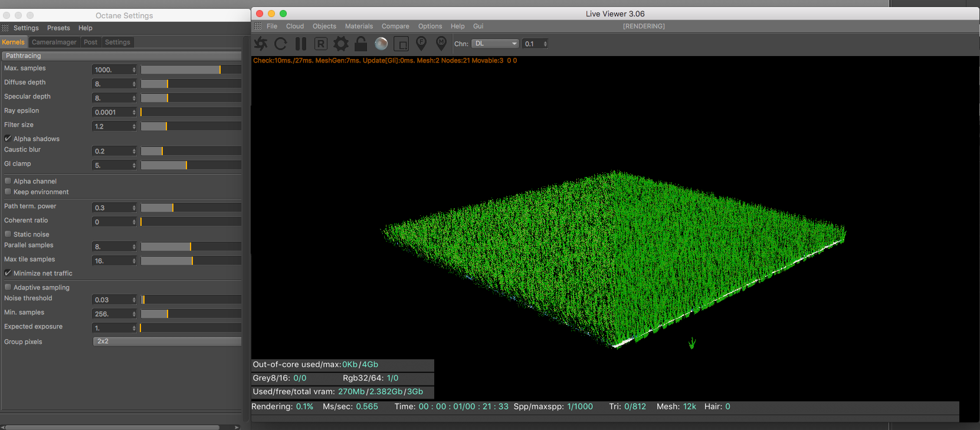The image size is (980, 430).
Task: Open the Live Viewer Help menu
Action: pyautogui.click(x=458, y=26)
